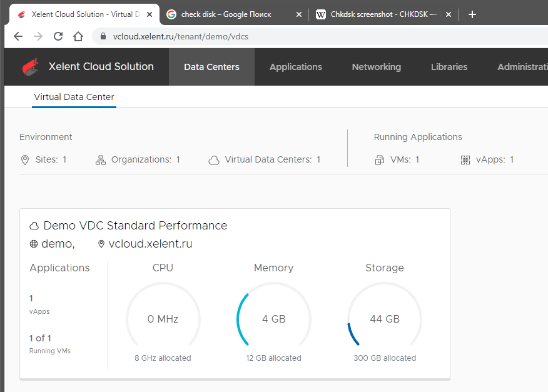
Task: Click the Xelent Cloud Solution title text
Action: (x=101, y=66)
